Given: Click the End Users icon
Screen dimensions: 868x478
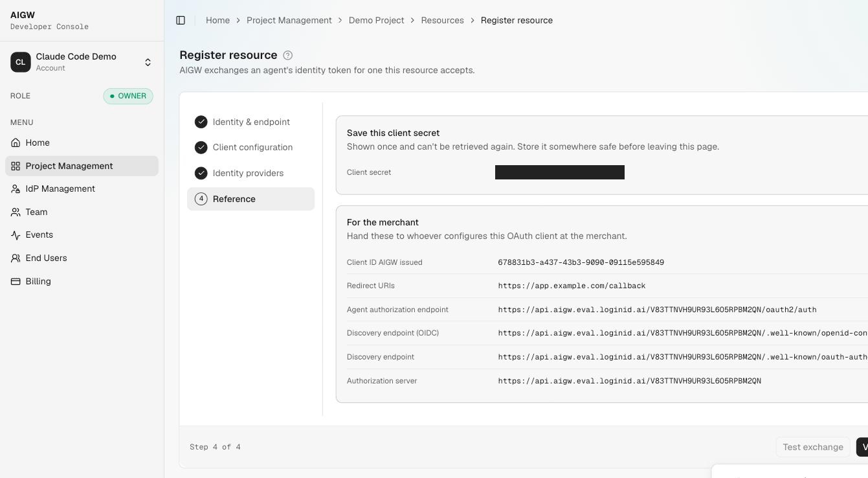Looking at the screenshot, I should (x=16, y=258).
